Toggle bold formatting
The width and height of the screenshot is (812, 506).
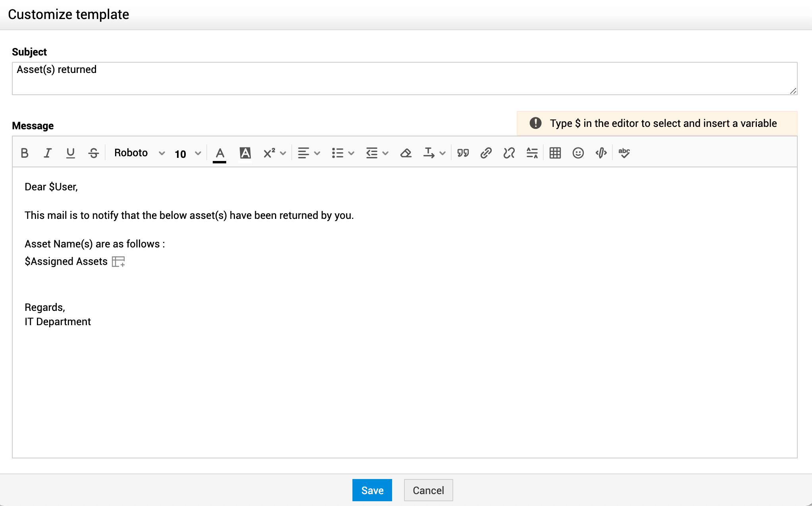click(25, 153)
